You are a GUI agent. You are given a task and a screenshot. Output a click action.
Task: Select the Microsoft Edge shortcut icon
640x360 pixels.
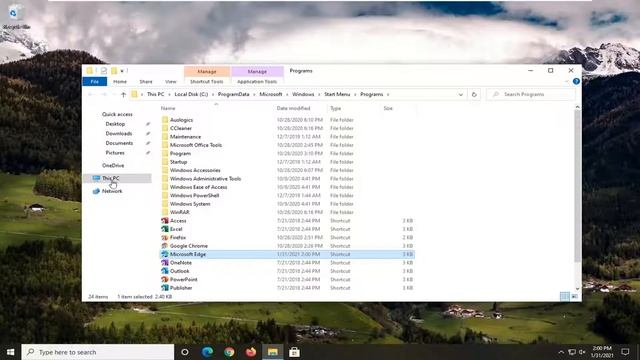click(x=165, y=254)
